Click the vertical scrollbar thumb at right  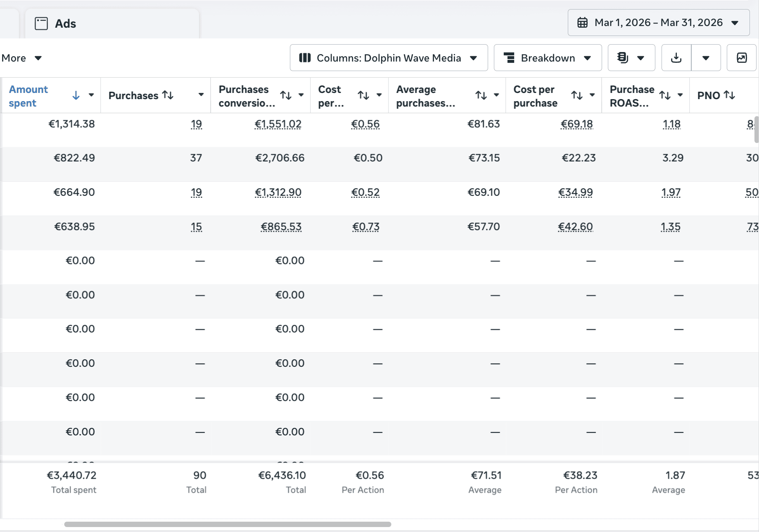point(756,129)
